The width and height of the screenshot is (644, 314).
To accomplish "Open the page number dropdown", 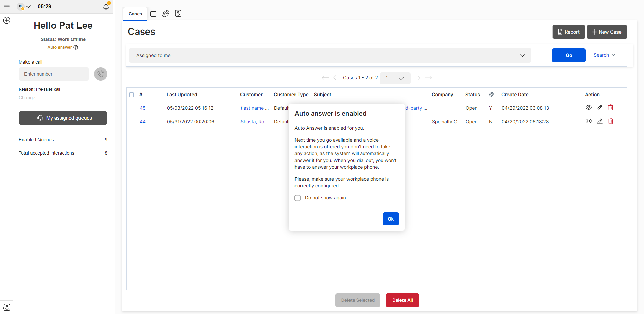I will (395, 78).
